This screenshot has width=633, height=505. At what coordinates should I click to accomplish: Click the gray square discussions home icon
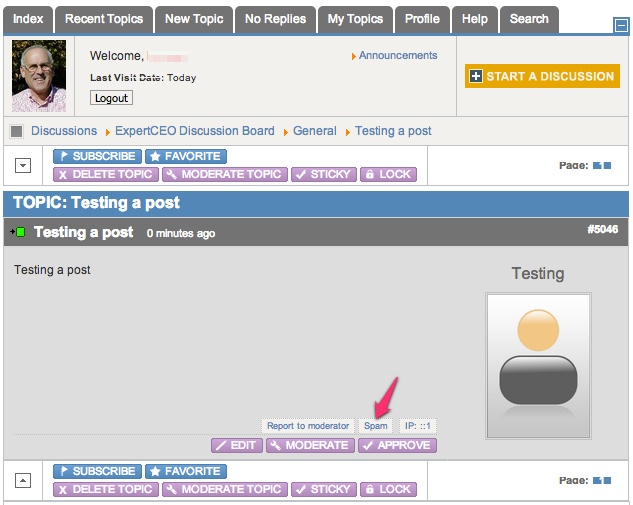(17, 131)
